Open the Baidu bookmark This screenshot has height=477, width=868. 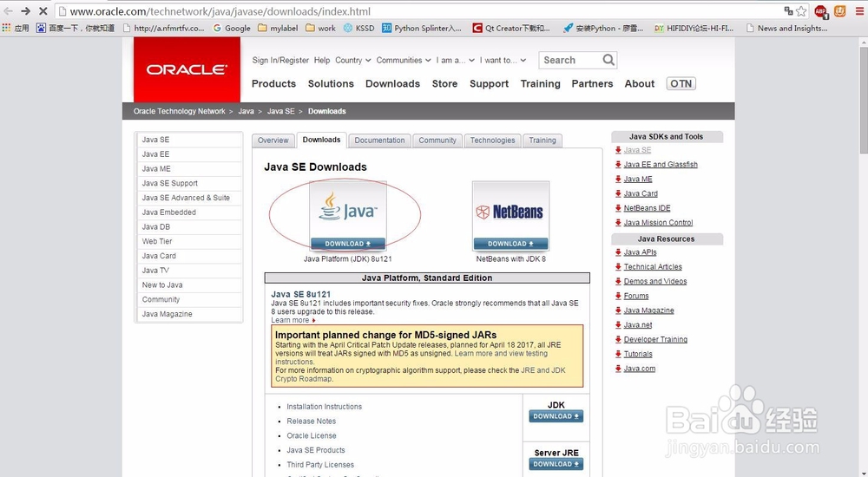click(76, 28)
